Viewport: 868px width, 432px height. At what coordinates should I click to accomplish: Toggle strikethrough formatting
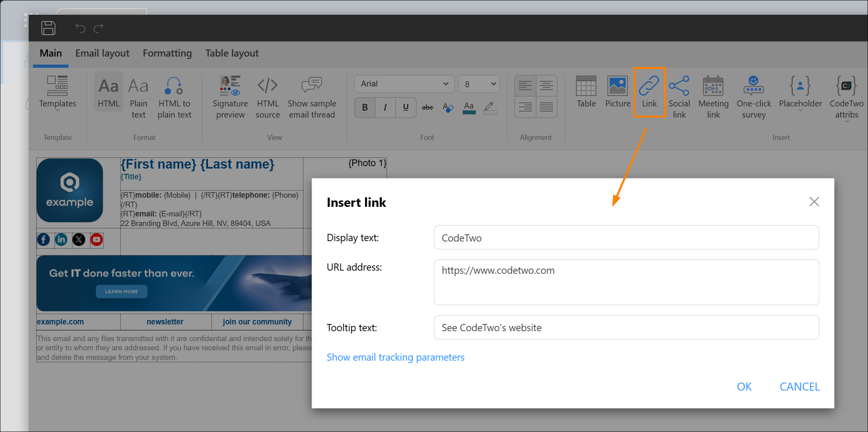point(427,107)
